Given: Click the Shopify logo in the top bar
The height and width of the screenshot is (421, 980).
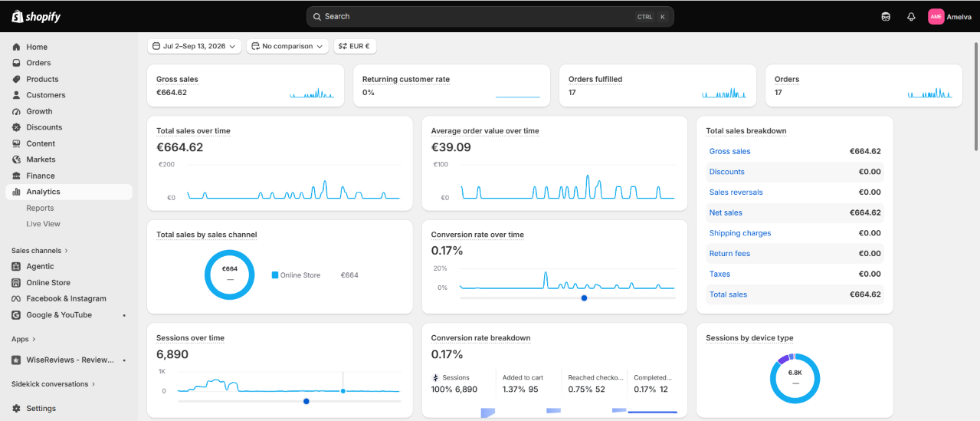Looking at the screenshot, I should pyautogui.click(x=36, y=16).
